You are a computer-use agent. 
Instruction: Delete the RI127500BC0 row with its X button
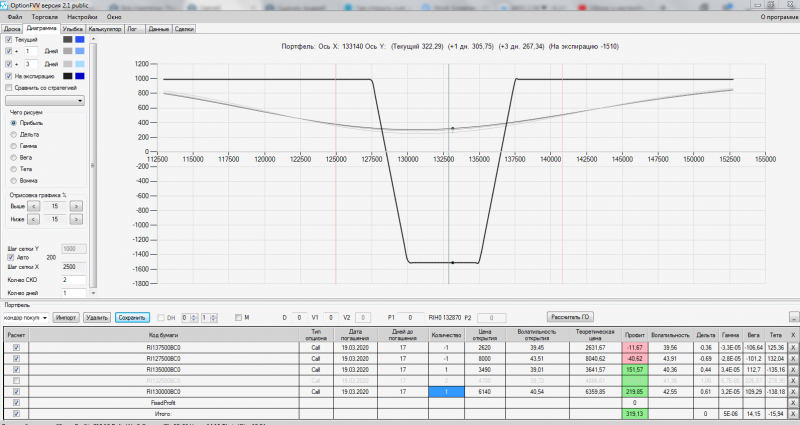pos(793,359)
